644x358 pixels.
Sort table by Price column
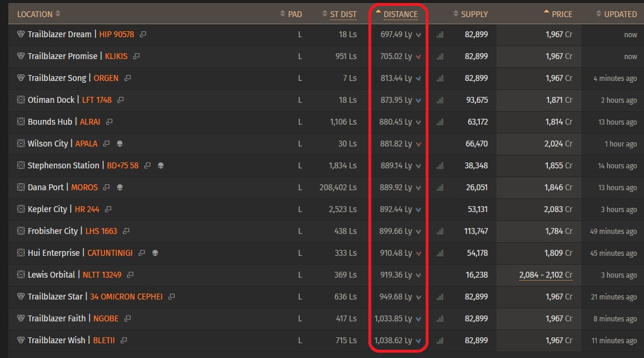coord(558,14)
